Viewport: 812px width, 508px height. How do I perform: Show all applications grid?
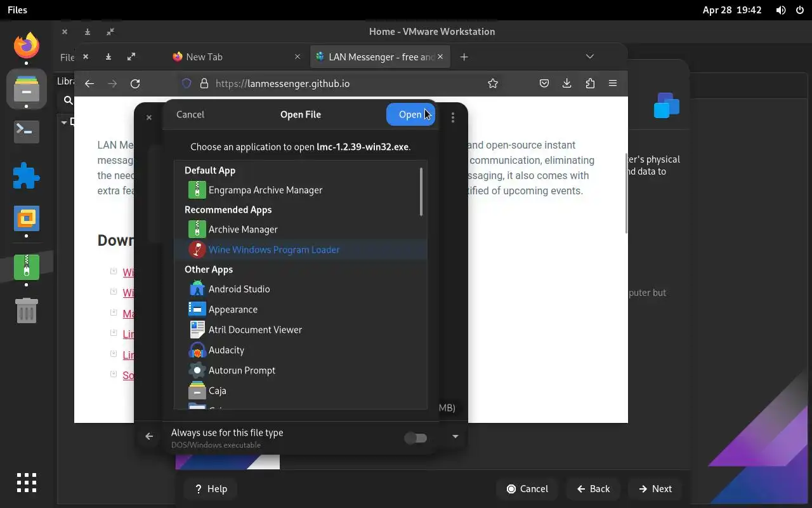click(27, 483)
